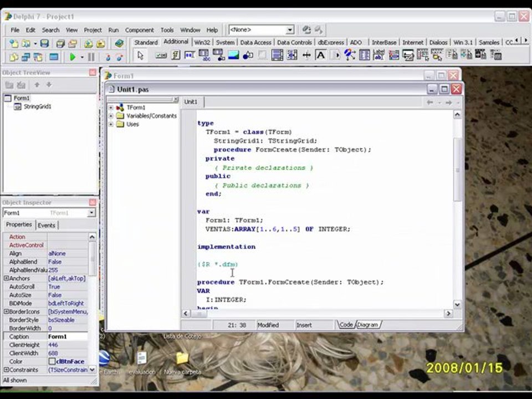Click the View Form toolbar icon

pos(26,57)
